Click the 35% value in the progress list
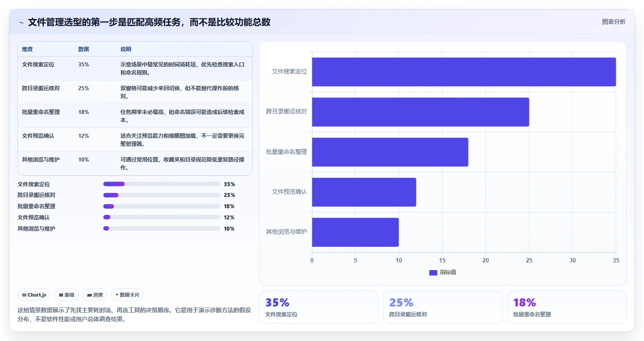Image resolution: width=644 pixels, height=341 pixels. pyautogui.click(x=229, y=184)
